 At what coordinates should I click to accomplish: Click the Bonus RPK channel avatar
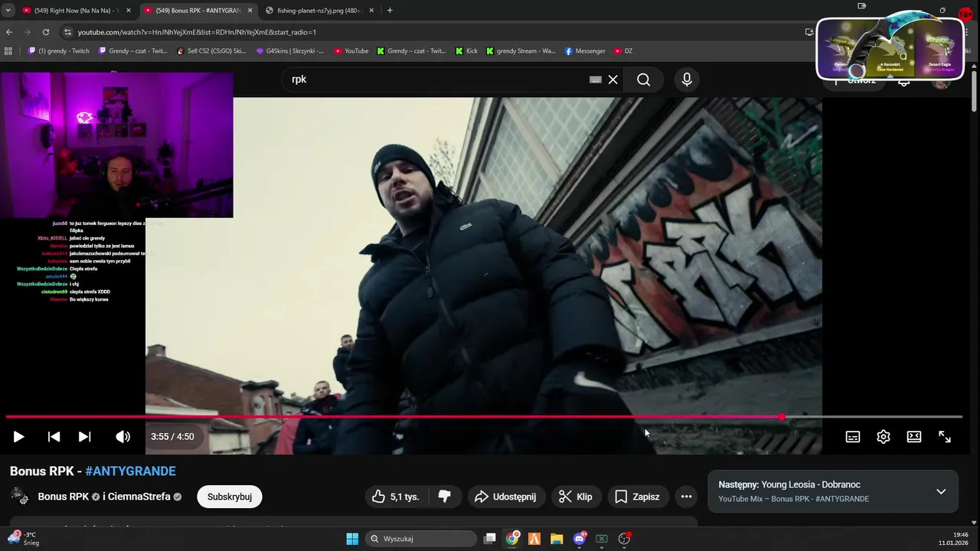[x=20, y=497]
